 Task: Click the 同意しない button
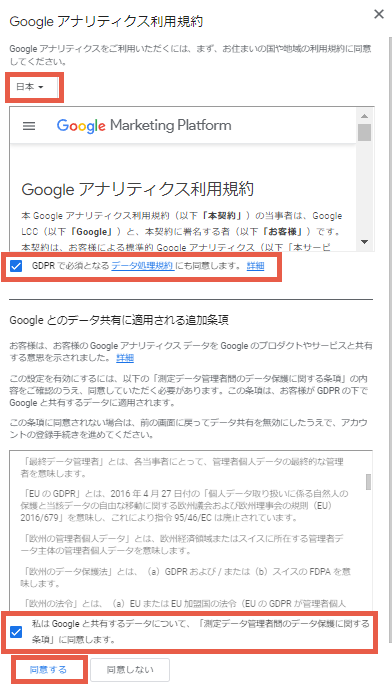coord(130,670)
